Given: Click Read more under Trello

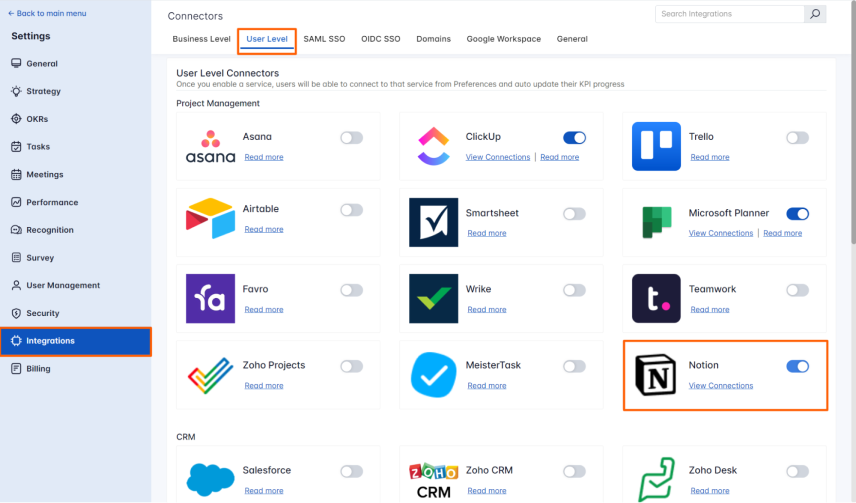Looking at the screenshot, I should pos(710,157).
